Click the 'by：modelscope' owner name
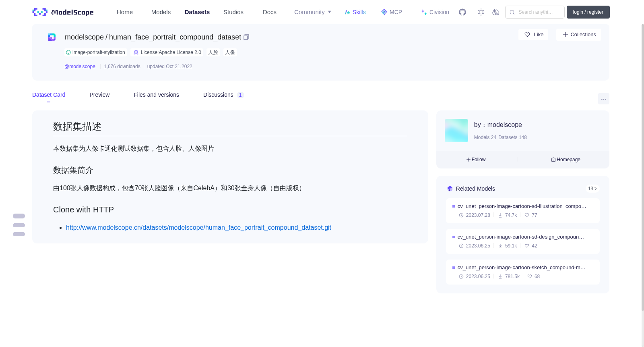Image resolution: width=644 pixels, height=347 pixels. [x=498, y=125]
